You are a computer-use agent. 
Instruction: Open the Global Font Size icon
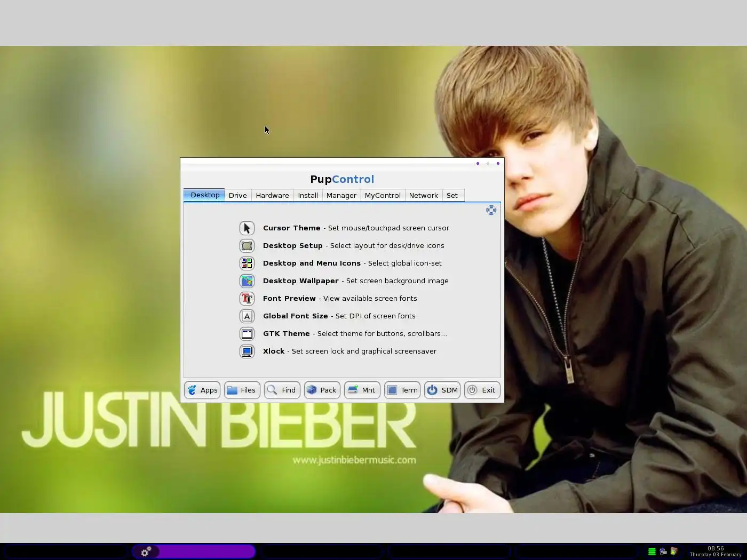(247, 316)
